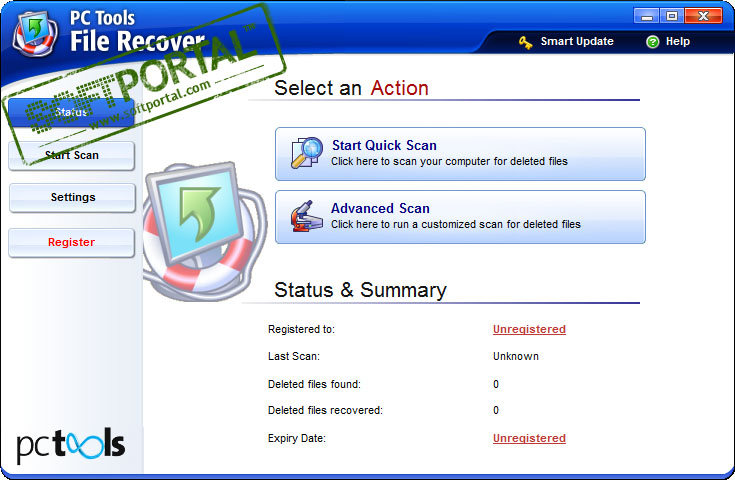Viewport: 735px width, 480px height.
Task: Click the 'Status & Summary' heading
Action: point(360,290)
